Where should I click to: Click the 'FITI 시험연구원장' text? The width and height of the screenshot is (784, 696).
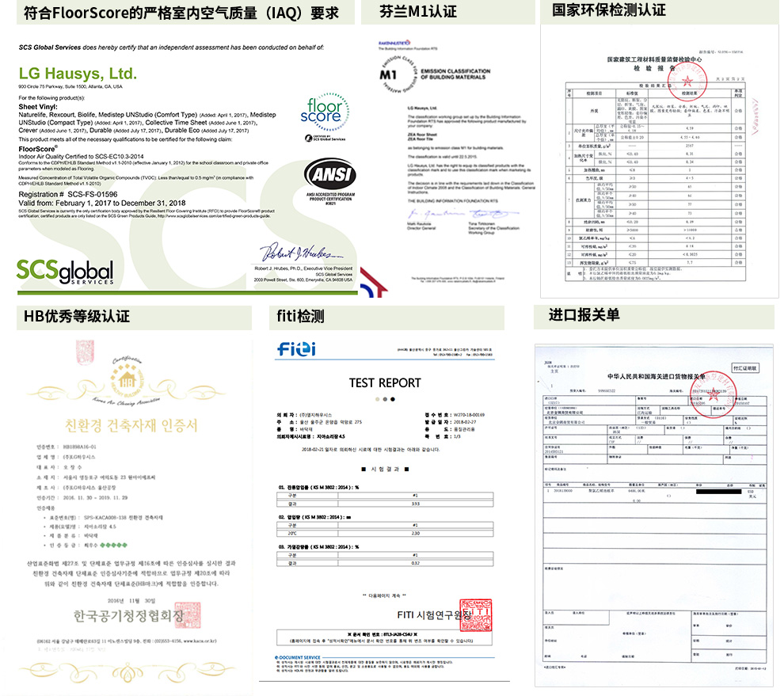(x=434, y=614)
